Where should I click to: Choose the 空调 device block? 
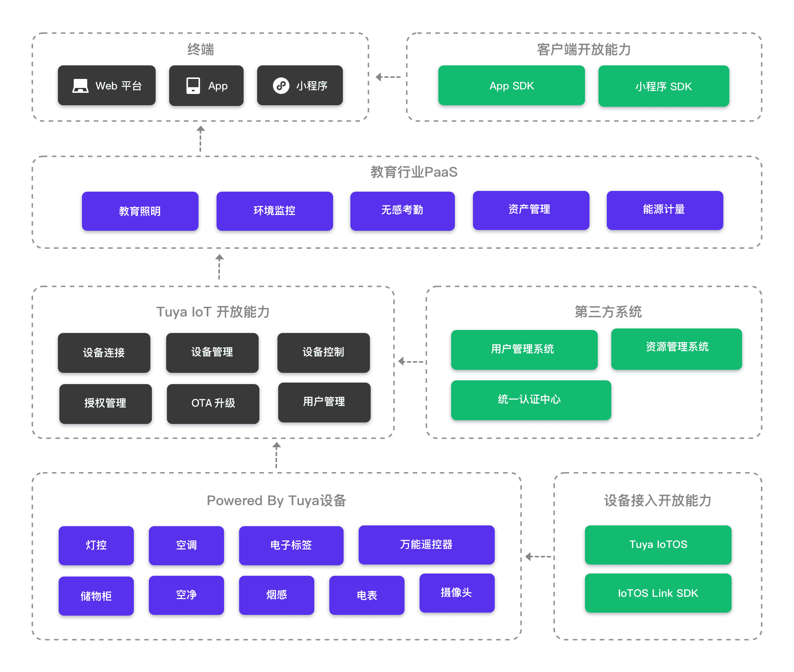pos(186,545)
